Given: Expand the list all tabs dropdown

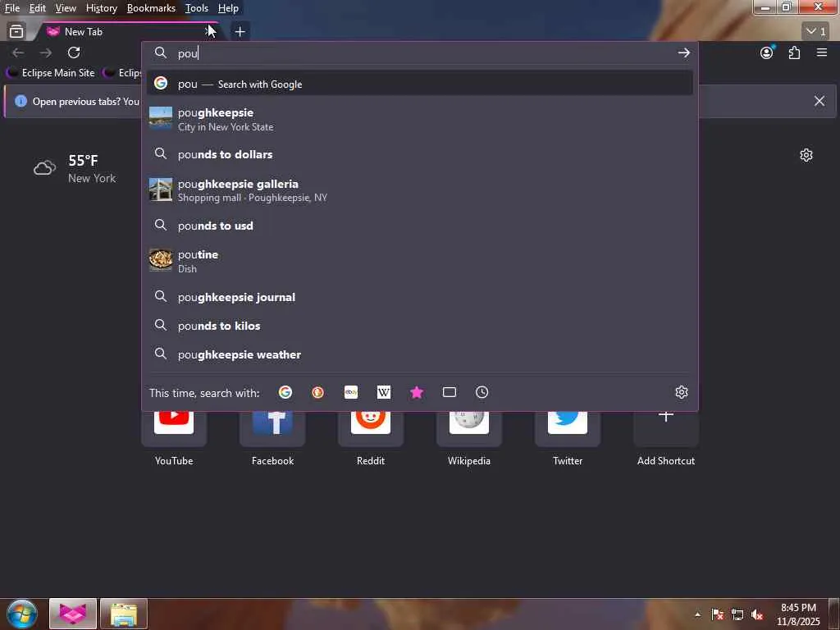Looking at the screenshot, I should (x=816, y=32).
